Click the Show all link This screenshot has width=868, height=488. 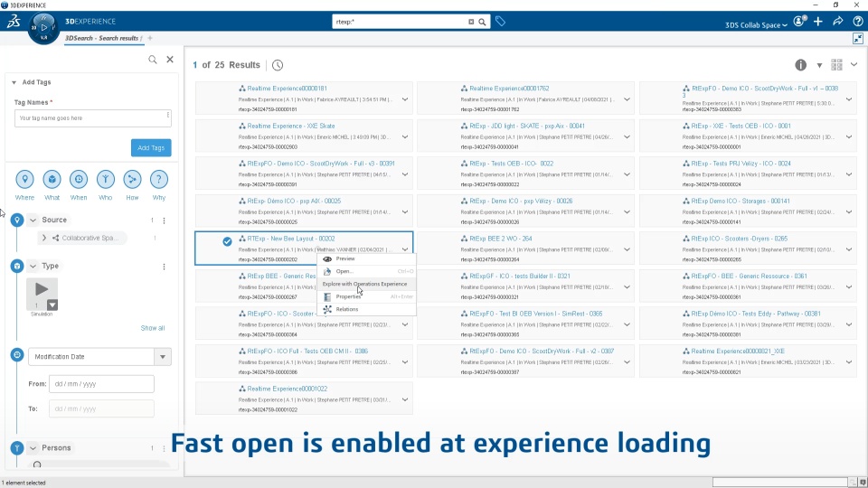click(152, 328)
